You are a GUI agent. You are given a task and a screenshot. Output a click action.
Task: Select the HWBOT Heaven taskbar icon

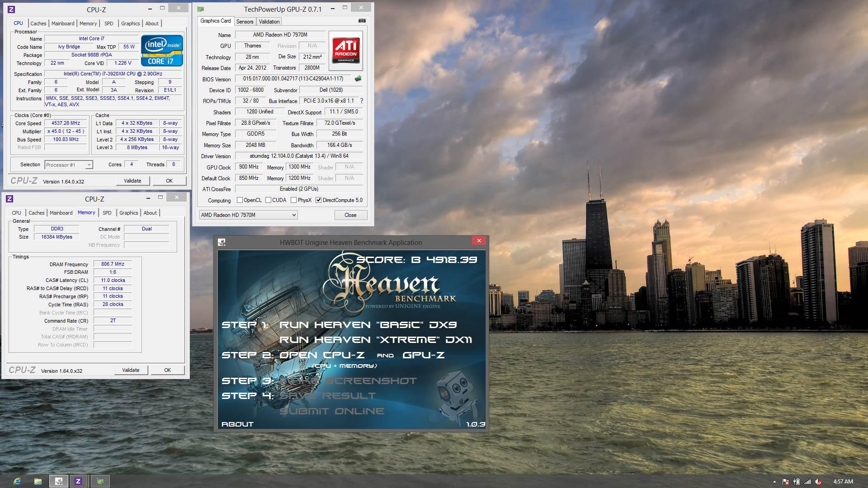[x=59, y=481]
